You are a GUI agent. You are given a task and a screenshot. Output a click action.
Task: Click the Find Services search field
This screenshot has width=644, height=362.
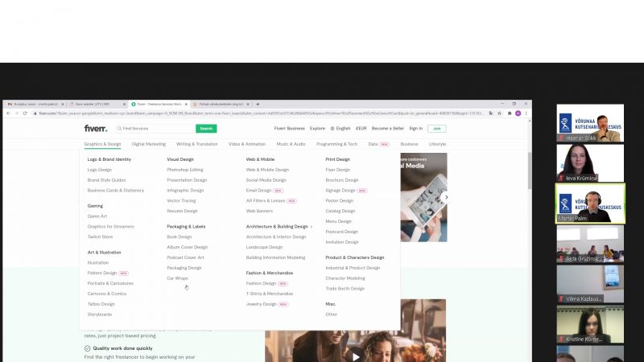pos(155,129)
